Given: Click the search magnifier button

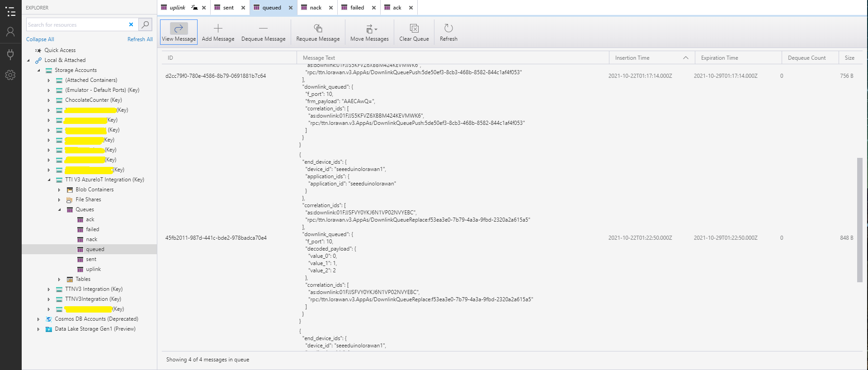Looking at the screenshot, I should coord(145,24).
